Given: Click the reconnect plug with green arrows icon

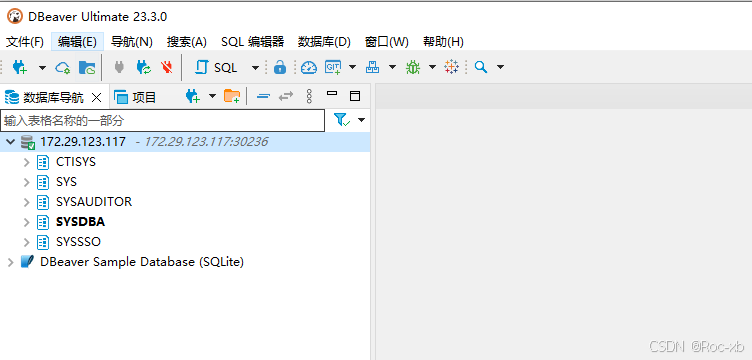Looking at the screenshot, I should tap(143, 67).
